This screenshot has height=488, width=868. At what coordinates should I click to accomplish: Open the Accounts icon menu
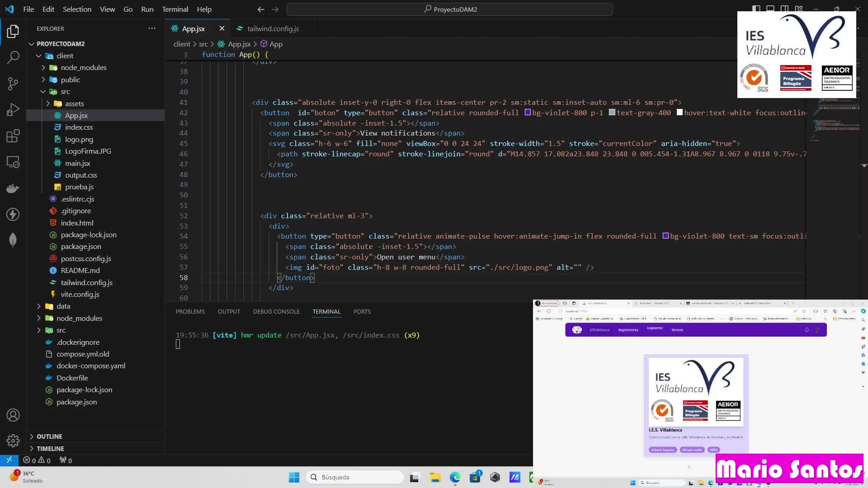(13, 415)
